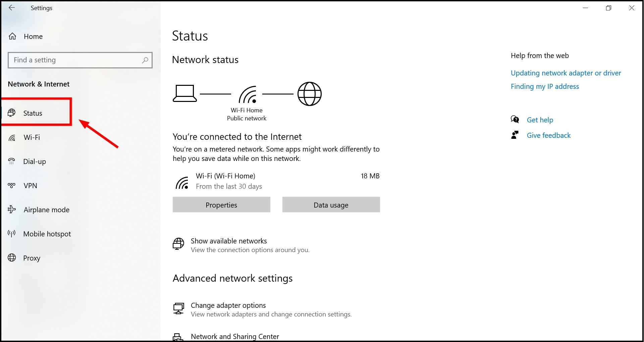Click the Get help link
Viewport: 644px width, 342px height.
click(x=540, y=120)
